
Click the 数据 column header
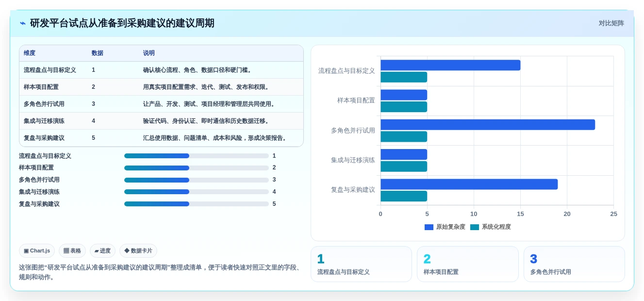pyautogui.click(x=98, y=53)
